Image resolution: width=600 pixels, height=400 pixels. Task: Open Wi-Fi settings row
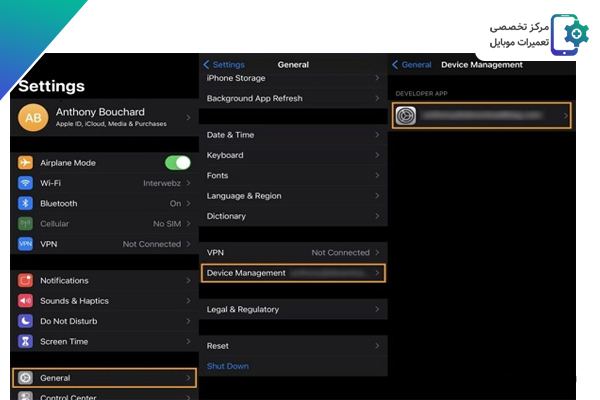point(105,183)
